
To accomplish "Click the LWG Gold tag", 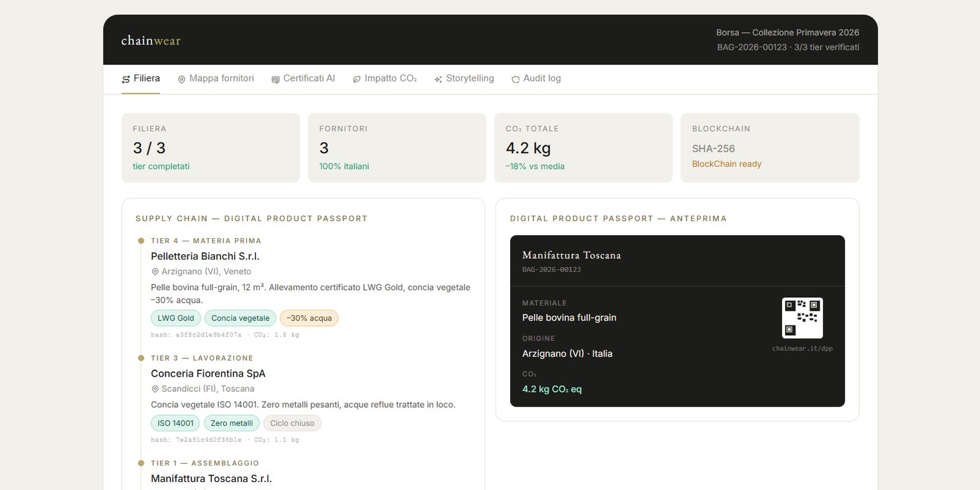I will pos(176,318).
